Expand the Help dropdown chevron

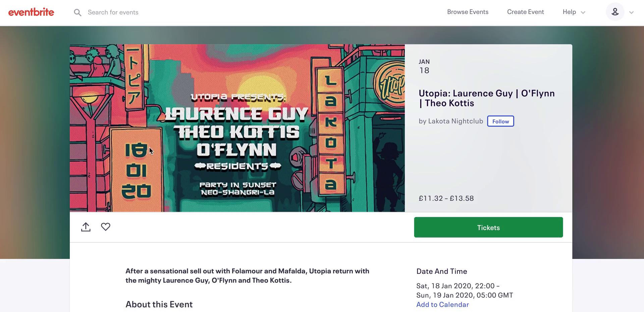tap(583, 12)
